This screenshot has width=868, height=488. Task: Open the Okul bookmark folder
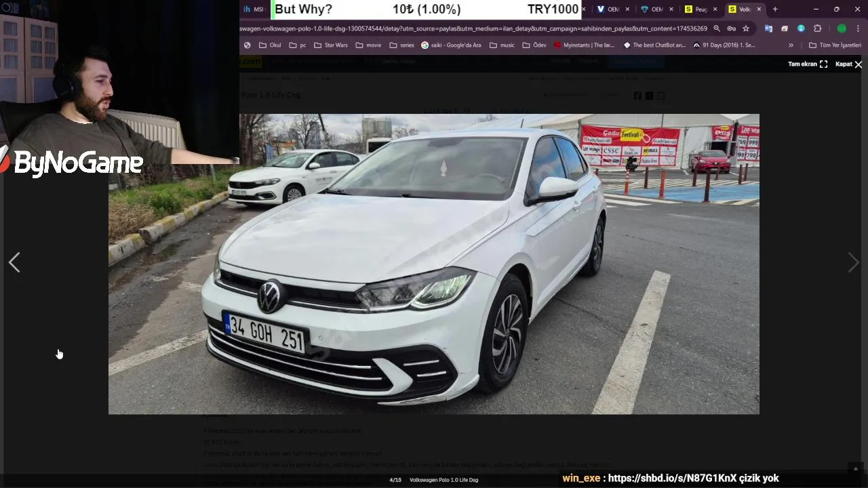270,45
